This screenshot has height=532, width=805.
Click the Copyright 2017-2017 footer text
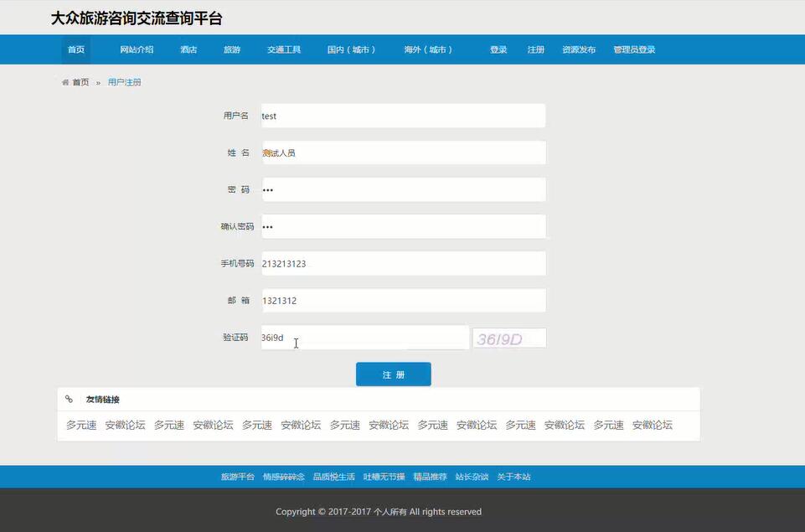(x=379, y=511)
